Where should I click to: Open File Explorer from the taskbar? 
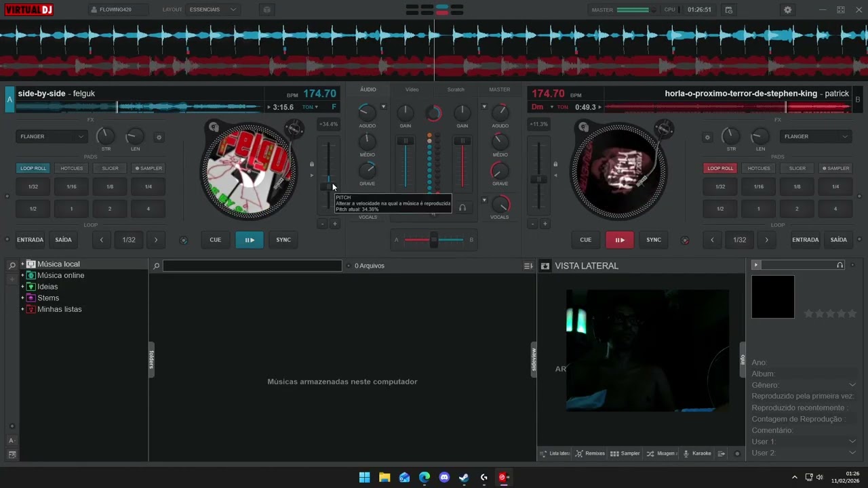384,477
